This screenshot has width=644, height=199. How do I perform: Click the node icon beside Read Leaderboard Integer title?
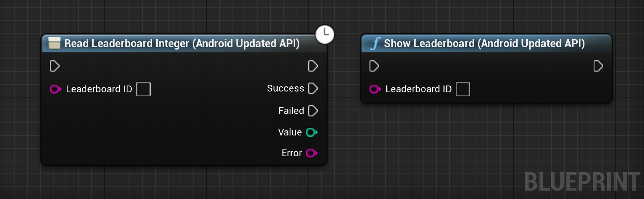[x=54, y=43]
